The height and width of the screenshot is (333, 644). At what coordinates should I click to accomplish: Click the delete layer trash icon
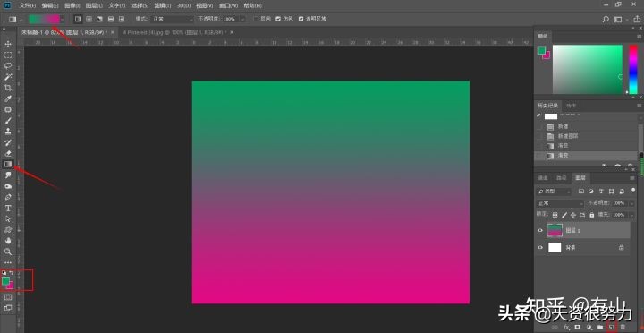(623, 327)
